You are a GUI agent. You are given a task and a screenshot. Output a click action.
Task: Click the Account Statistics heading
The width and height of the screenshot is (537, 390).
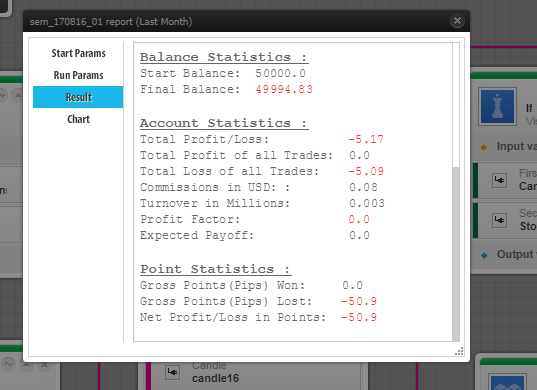(224, 123)
